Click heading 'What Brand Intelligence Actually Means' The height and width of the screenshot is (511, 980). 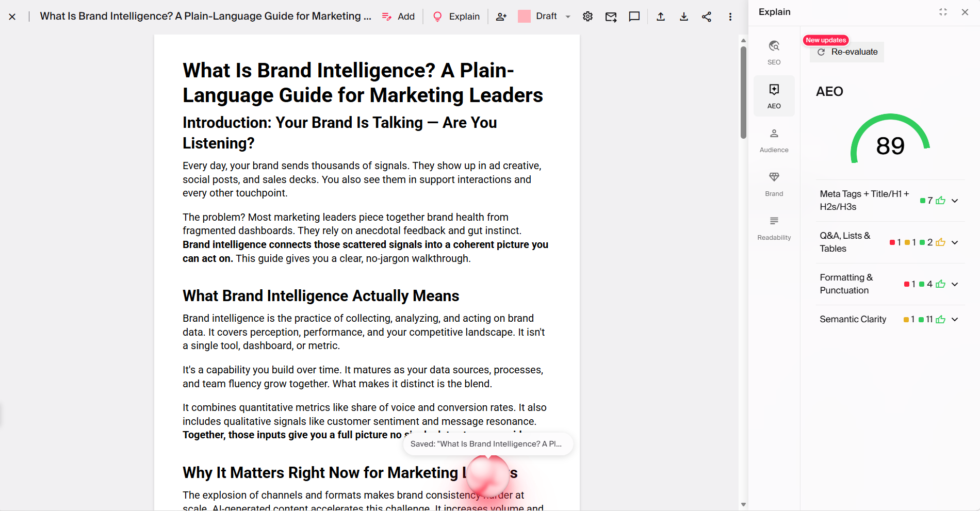321,296
